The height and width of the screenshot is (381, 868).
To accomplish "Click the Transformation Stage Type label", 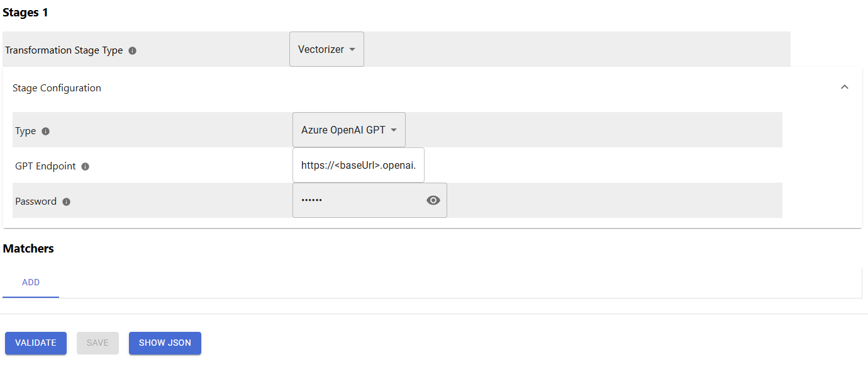I will pos(64,50).
